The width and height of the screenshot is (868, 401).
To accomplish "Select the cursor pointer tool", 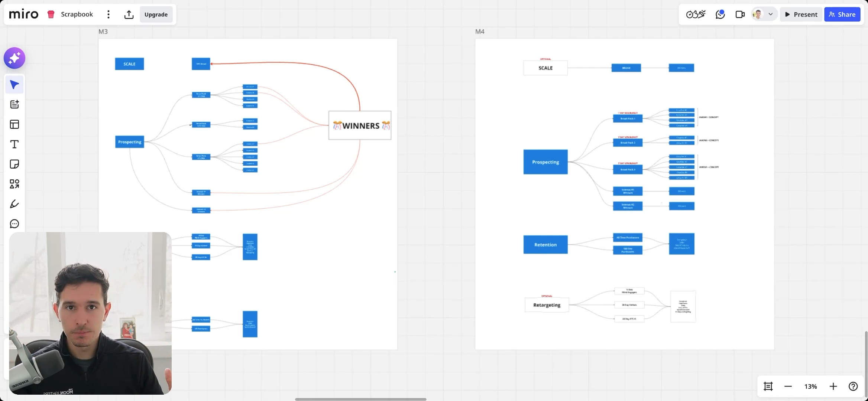I will coord(14,85).
